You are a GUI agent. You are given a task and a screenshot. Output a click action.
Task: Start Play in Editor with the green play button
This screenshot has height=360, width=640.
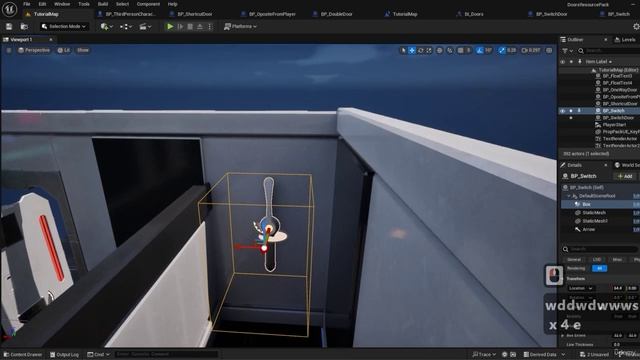click(x=170, y=27)
